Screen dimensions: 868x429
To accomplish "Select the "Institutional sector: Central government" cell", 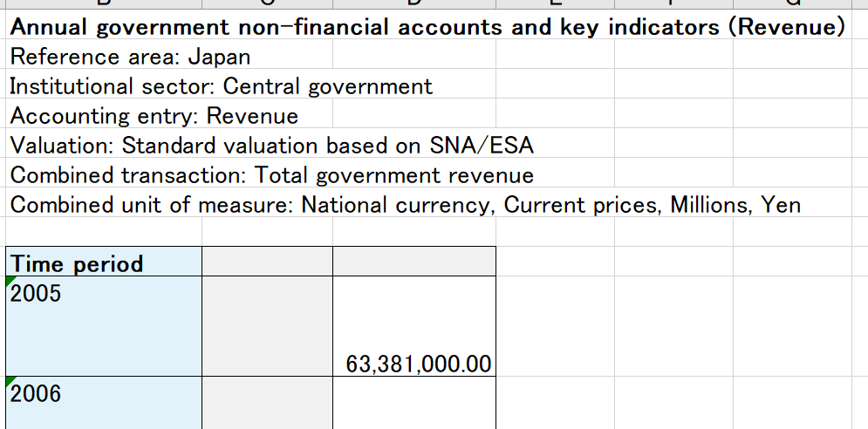I will click(221, 86).
